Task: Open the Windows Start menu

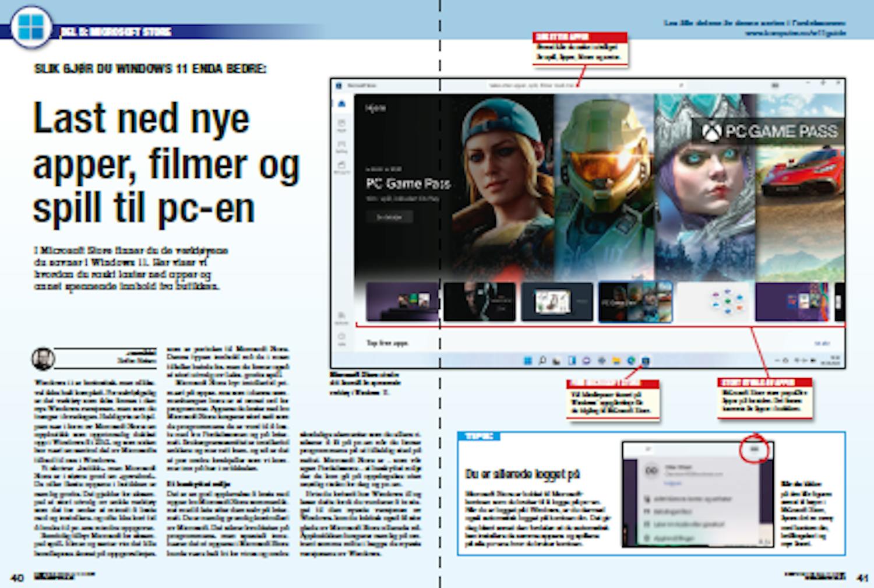Action: pyautogui.click(x=528, y=361)
